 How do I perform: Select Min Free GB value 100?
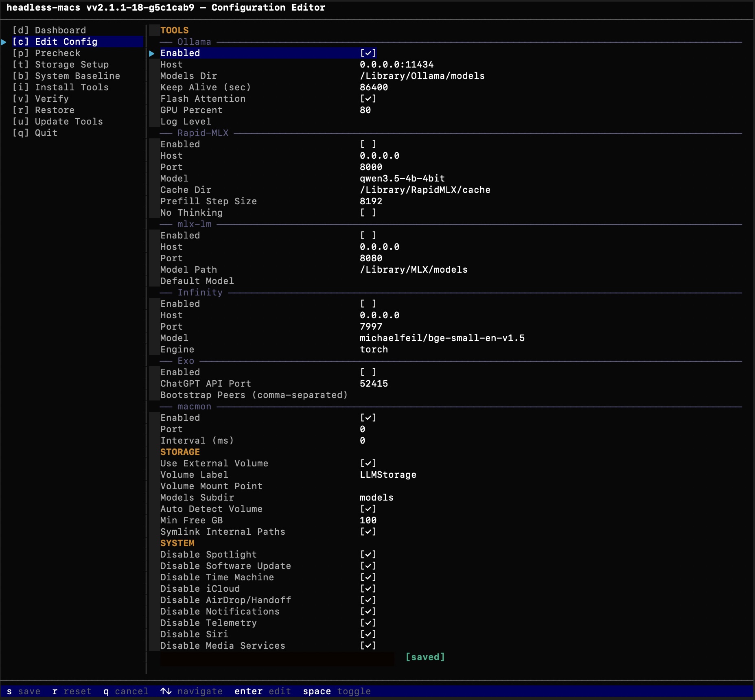click(368, 520)
